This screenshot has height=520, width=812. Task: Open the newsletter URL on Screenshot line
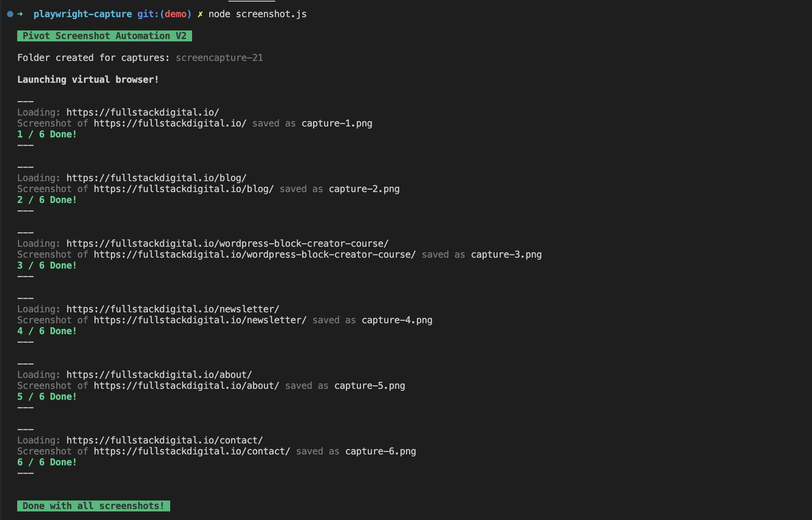200,320
